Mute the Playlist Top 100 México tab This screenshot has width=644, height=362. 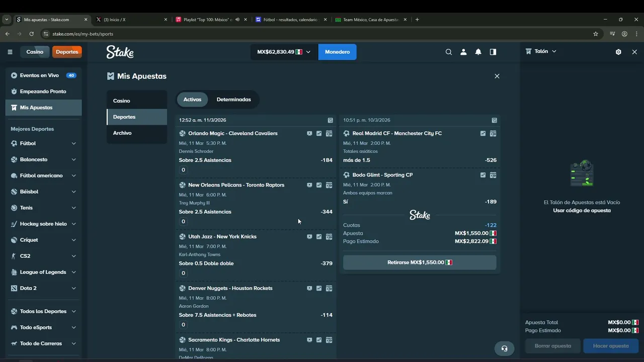237,20
